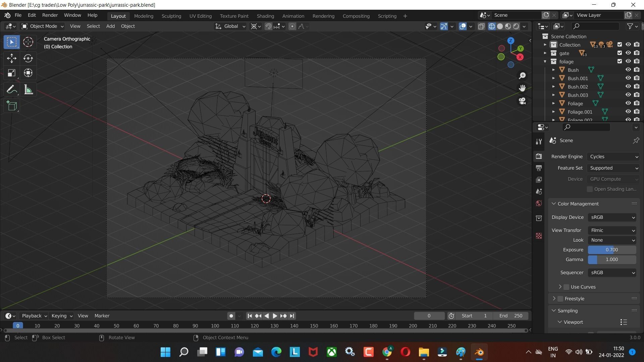Open the Display Device dropdown
The image size is (644, 362).
coord(612,217)
